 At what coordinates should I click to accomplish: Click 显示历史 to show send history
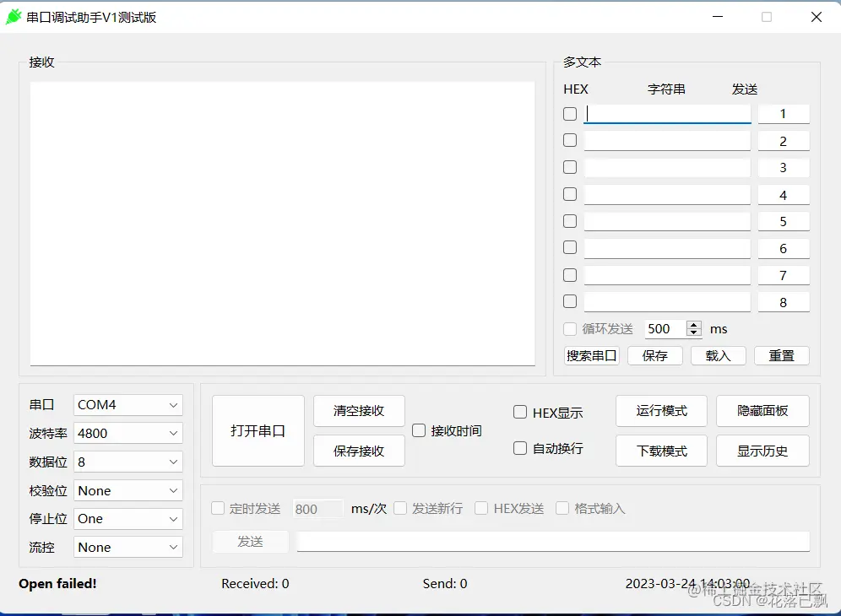pyautogui.click(x=762, y=451)
